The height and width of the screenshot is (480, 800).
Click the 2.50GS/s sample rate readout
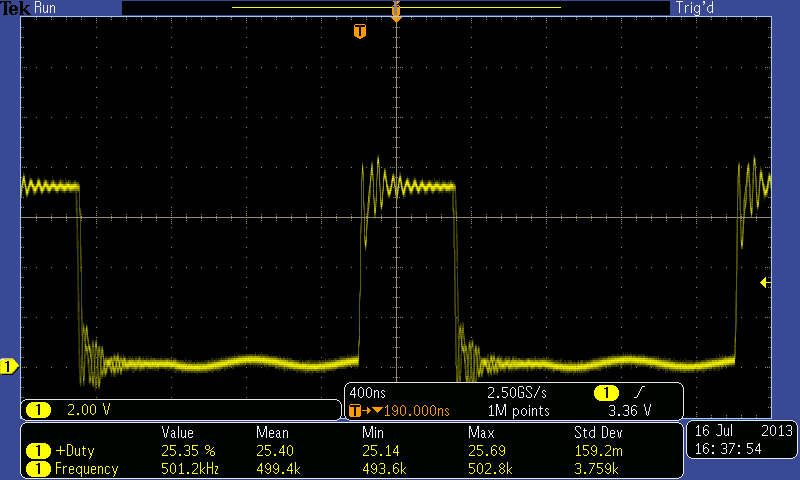click(x=516, y=393)
